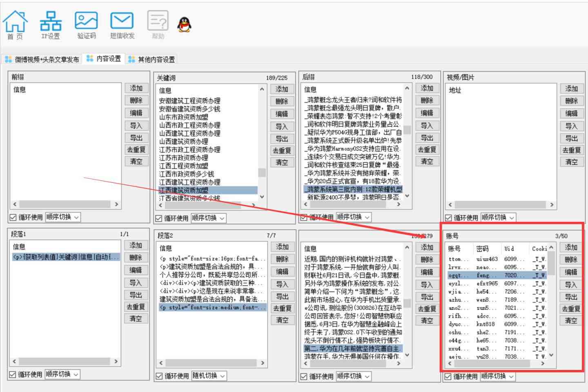Toggle 循环使用 checkbox in 关键词 panel
The image size is (588, 392).
pos(158,218)
